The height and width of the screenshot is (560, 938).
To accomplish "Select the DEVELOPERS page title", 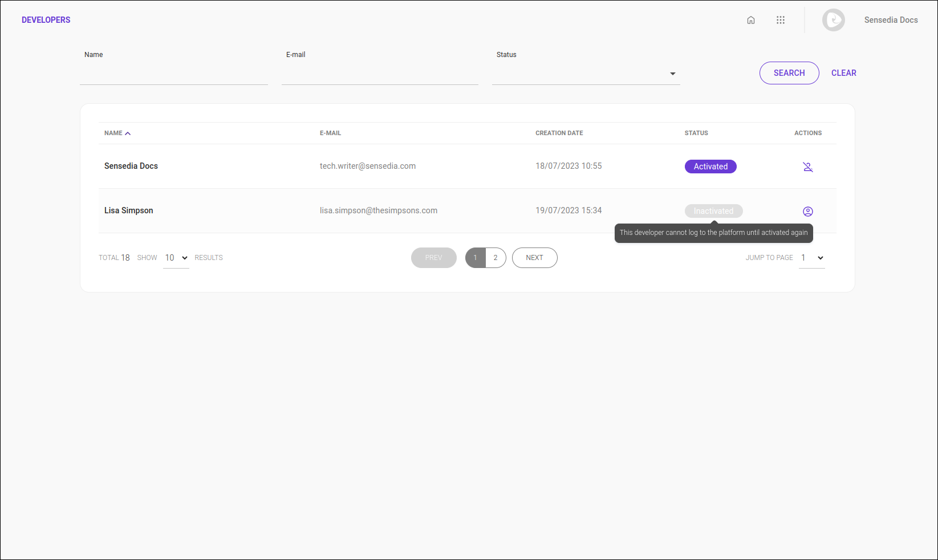I will pyautogui.click(x=46, y=19).
